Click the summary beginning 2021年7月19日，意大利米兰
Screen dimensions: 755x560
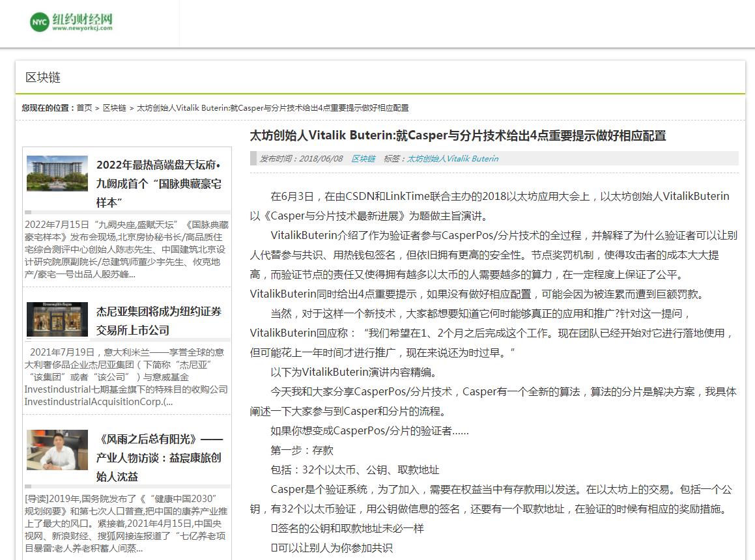(x=126, y=377)
